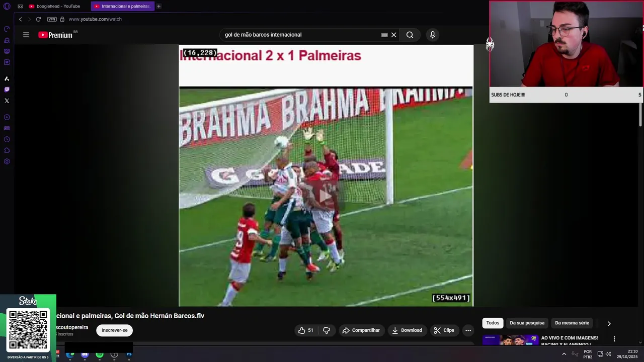Open X (Twitter) from the sidebar
The image size is (644, 362).
coord(7,101)
